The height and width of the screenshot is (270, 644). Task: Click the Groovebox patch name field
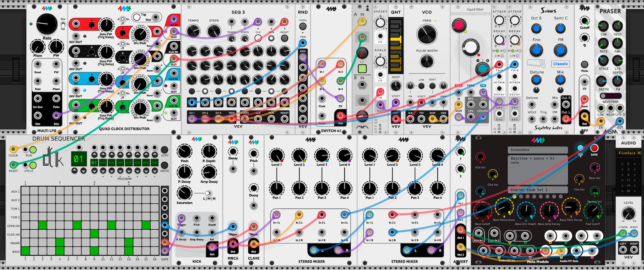538,150
